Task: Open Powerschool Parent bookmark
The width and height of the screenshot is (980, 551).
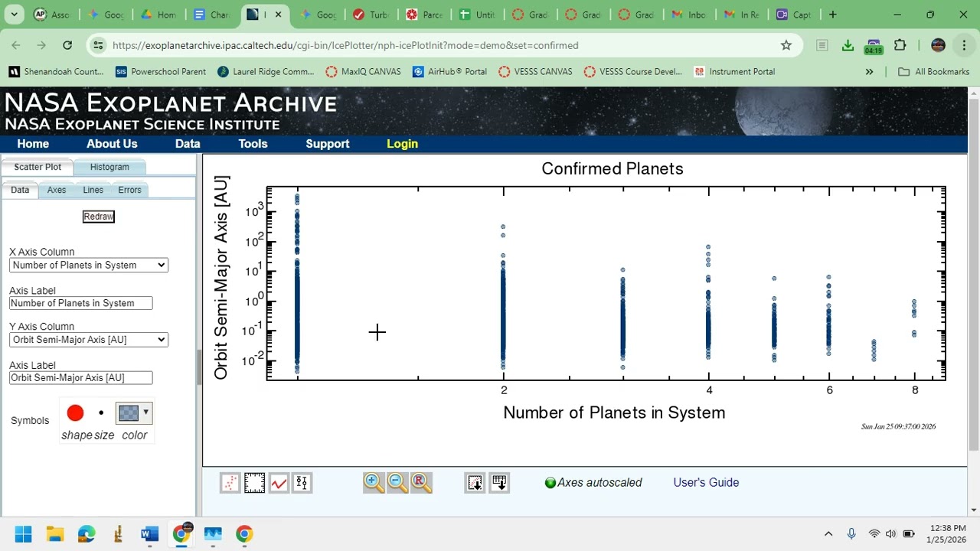Action: [161, 71]
